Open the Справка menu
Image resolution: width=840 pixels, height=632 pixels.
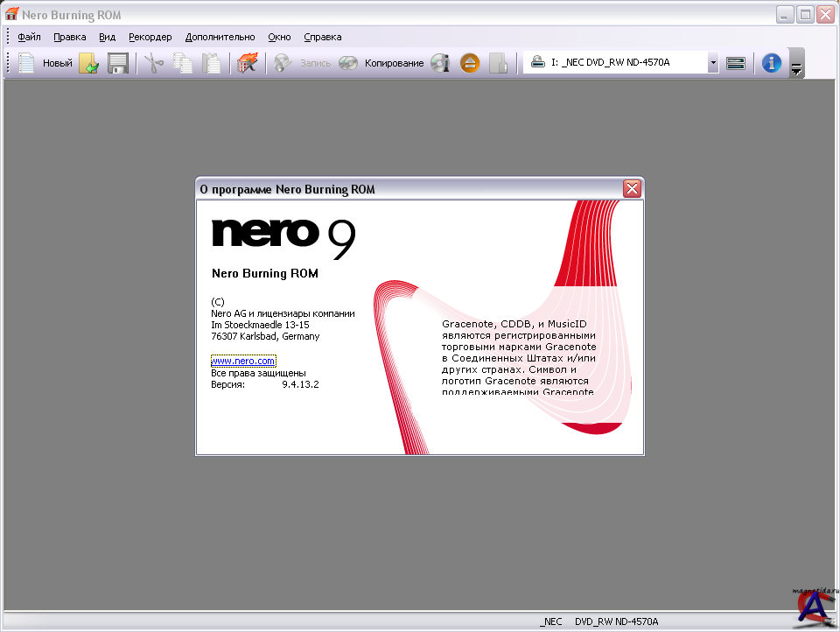pyautogui.click(x=322, y=37)
